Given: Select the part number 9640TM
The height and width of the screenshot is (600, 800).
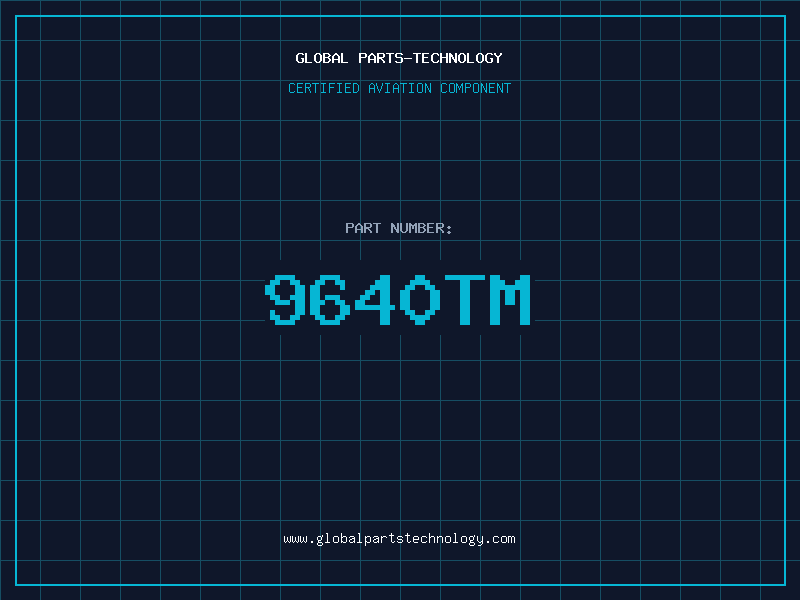Looking at the screenshot, I should pos(398,299).
